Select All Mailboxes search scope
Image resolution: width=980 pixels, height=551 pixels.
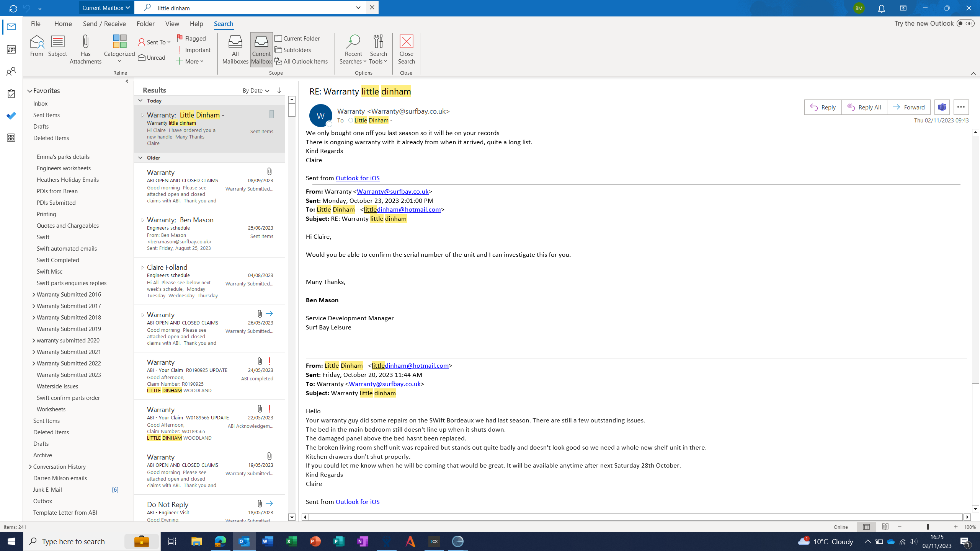235,49
